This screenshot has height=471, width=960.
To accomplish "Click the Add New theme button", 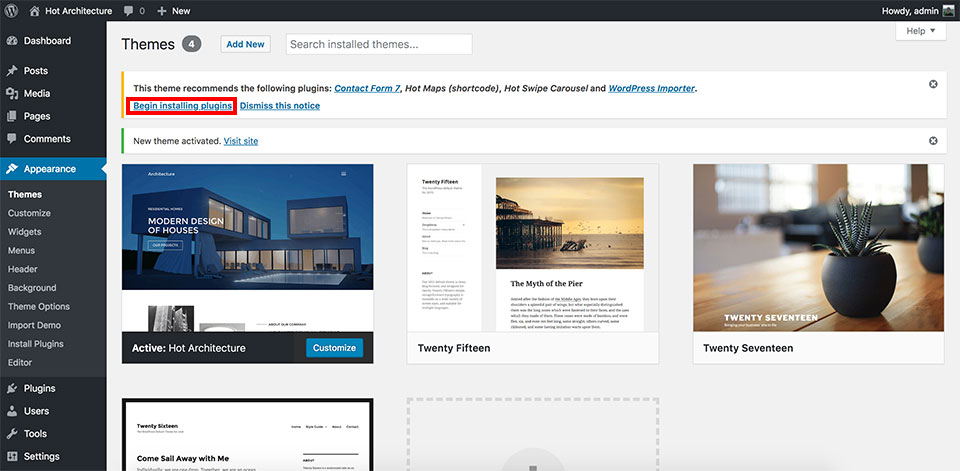I will 246,44.
